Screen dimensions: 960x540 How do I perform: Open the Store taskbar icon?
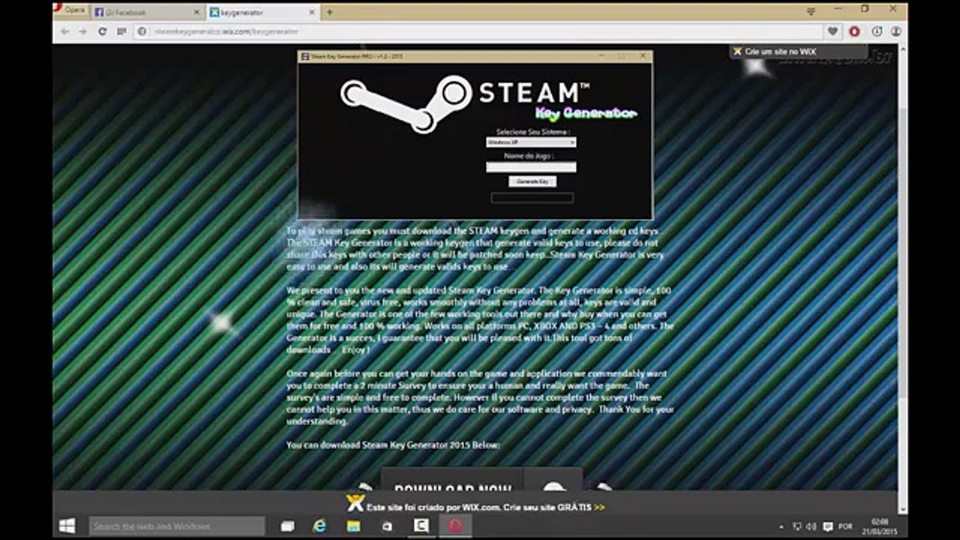click(x=387, y=526)
